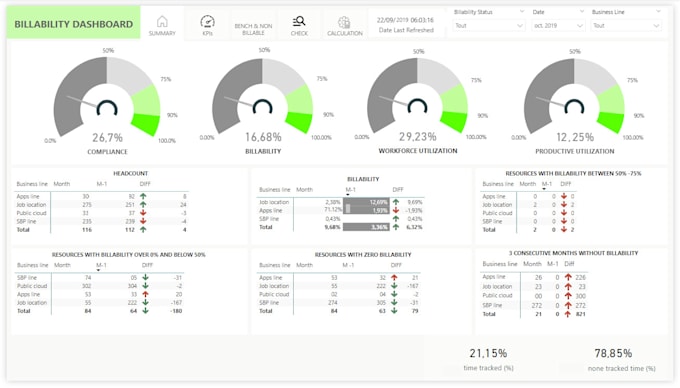Screen dimensions: 680x388
Task: Click the 821 Total diff value
Action: (581, 314)
